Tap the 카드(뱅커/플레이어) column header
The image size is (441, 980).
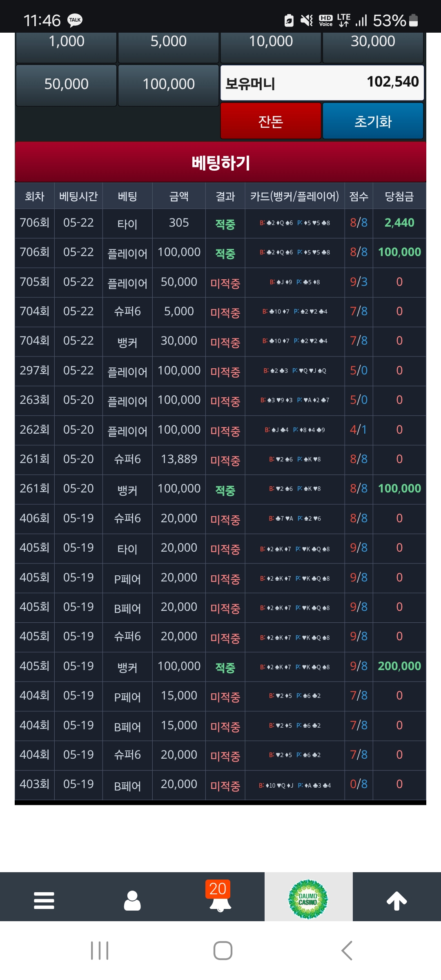click(294, 196)
